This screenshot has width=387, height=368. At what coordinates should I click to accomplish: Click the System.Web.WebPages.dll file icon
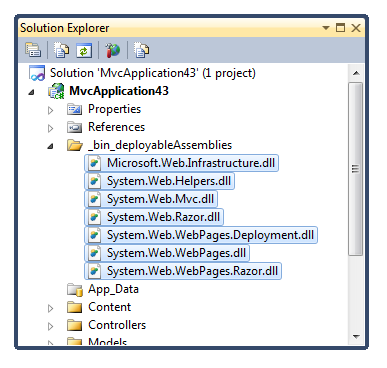pos(94,253)
